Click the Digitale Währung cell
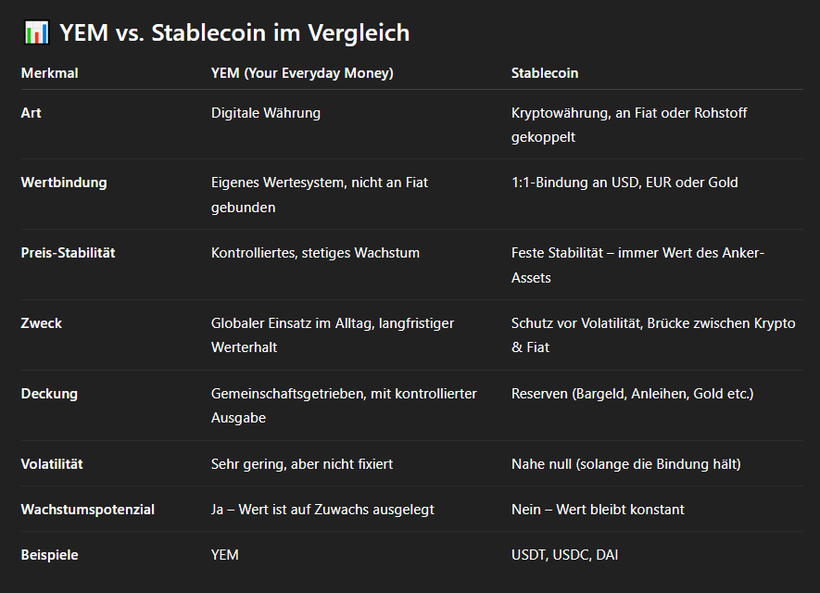 265,113
